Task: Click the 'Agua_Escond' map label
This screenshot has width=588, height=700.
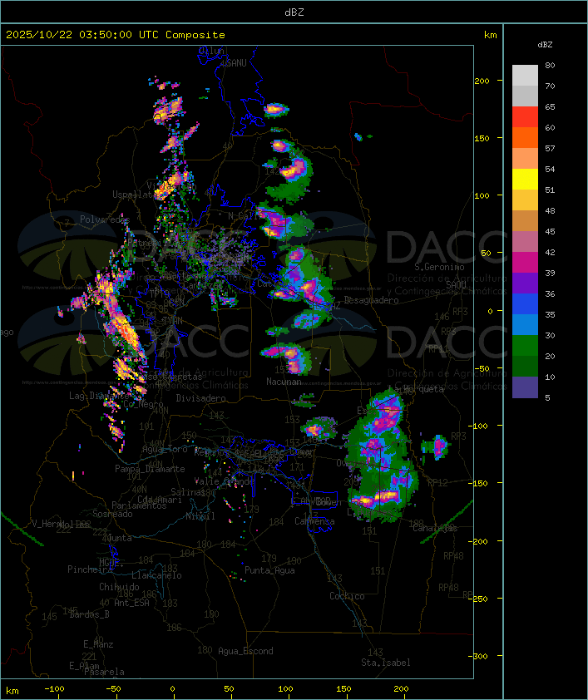Action: [x=245, y=651]
